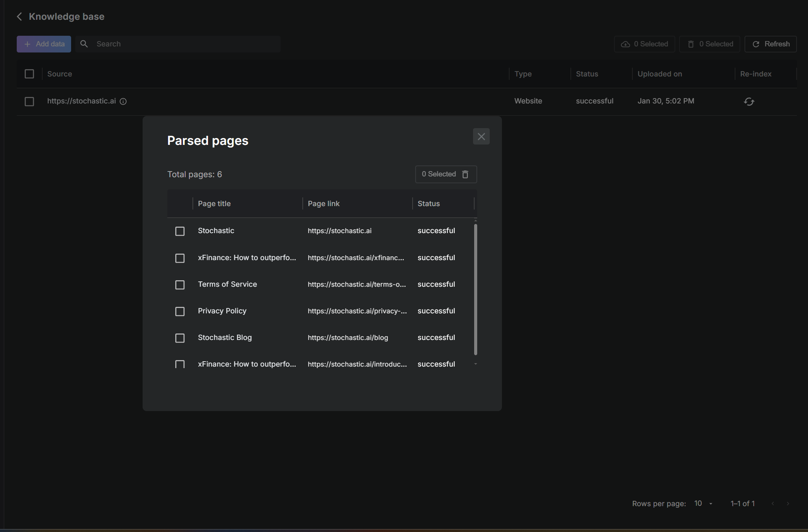Click the Stochastic Blog page title
Image resolution: width=808 pixels, height=532 pixels.
tap(225, 338)
